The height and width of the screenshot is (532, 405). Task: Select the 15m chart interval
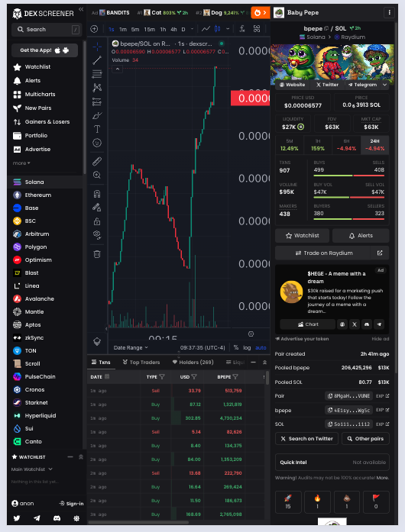[x=150, y=30]
